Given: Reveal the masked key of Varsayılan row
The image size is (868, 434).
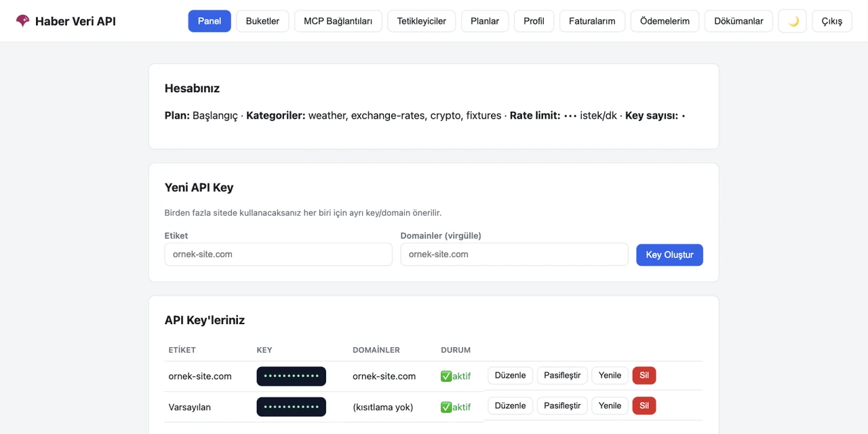Looking at the screenshot, I should [x=292, y=407].
